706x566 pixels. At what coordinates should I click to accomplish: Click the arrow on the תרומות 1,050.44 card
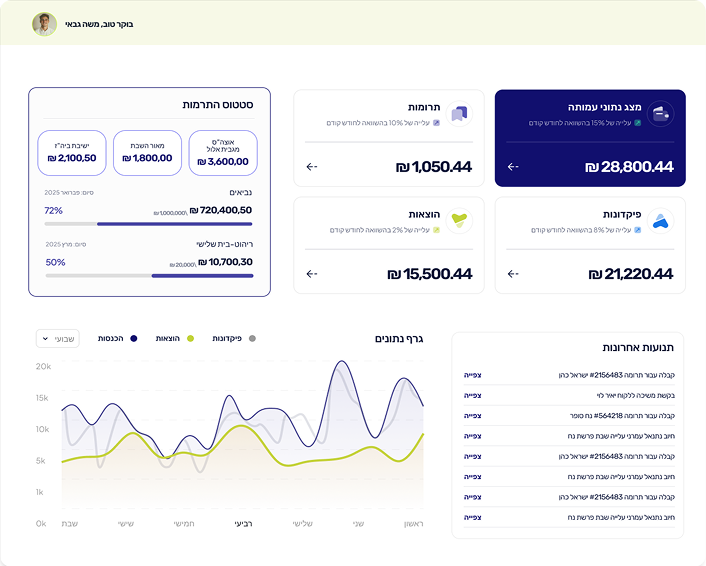(x=312, y=167)
